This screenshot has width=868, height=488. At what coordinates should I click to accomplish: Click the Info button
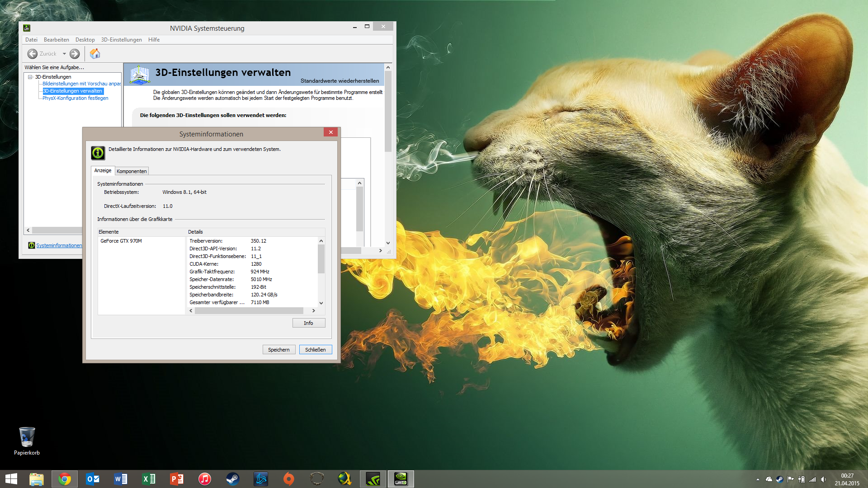308,323
